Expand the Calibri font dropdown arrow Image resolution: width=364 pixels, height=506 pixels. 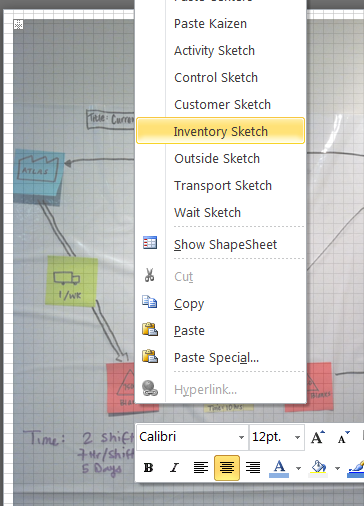[x=241, y=437]
